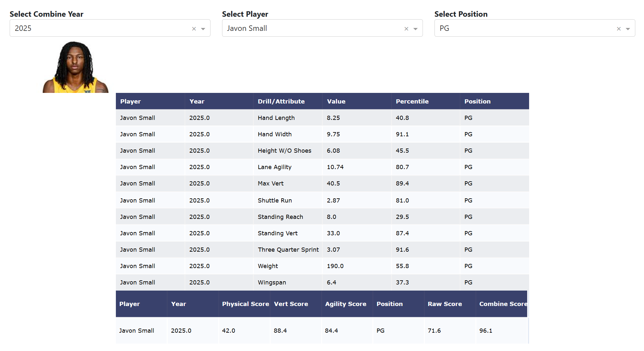Viewport: 644px width, 351px height.
Task: Click the Percentile column header
Action: point(412,101)
